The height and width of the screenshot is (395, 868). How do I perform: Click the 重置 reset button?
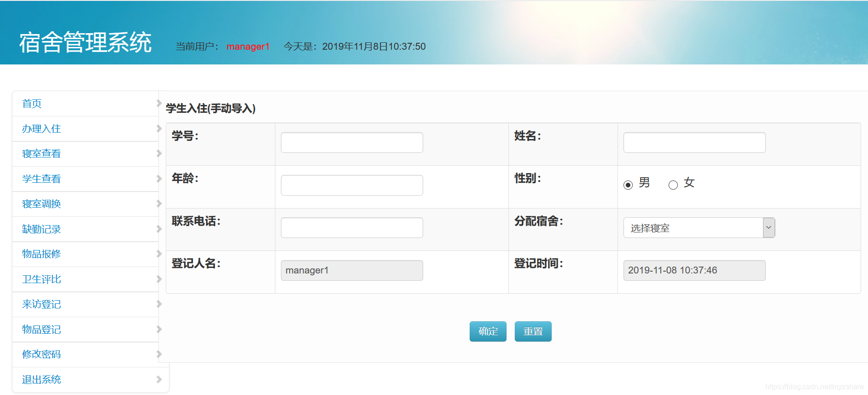point(533,331)
